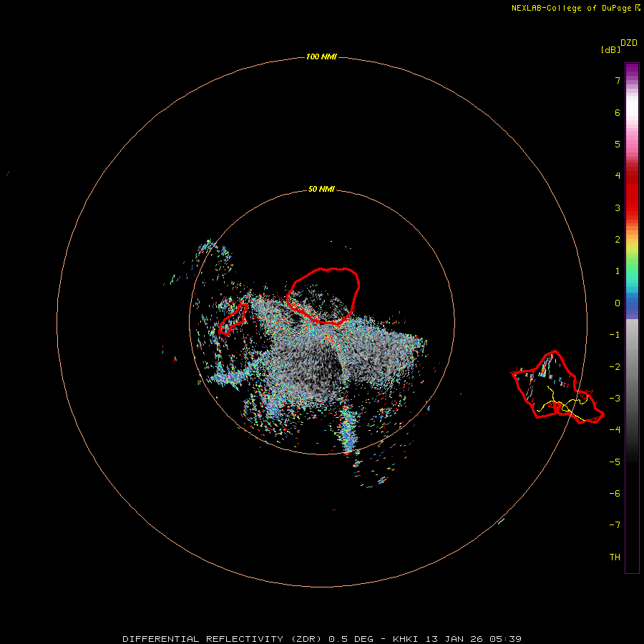
Task: Click the KHKI radar station identifier
Action: (x=406, y=639)
